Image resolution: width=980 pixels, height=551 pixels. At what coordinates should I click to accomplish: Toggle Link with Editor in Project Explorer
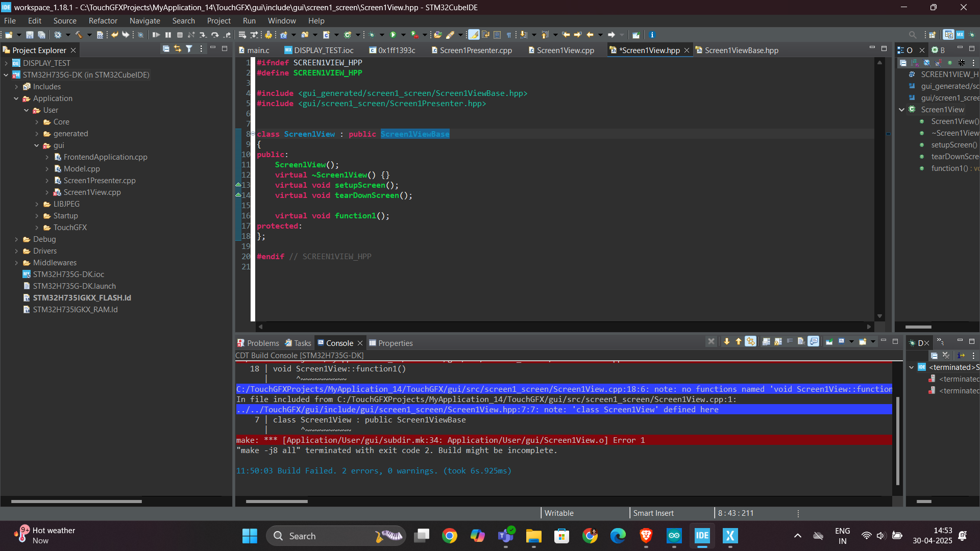[177, 48]
